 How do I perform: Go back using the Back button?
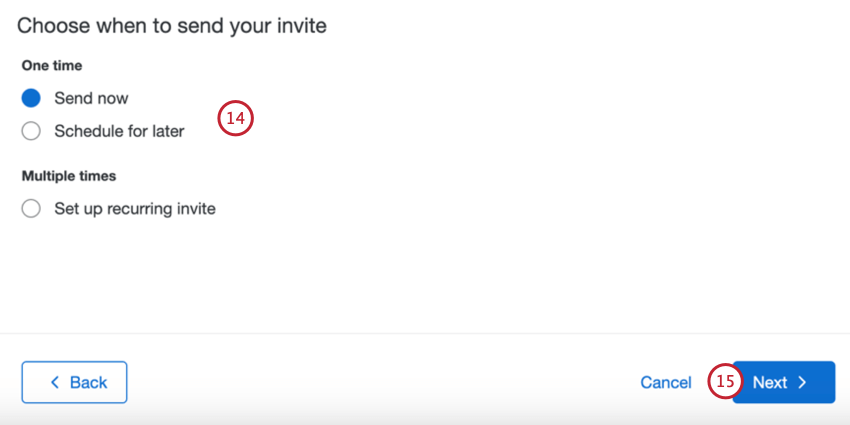coord(74,382)
